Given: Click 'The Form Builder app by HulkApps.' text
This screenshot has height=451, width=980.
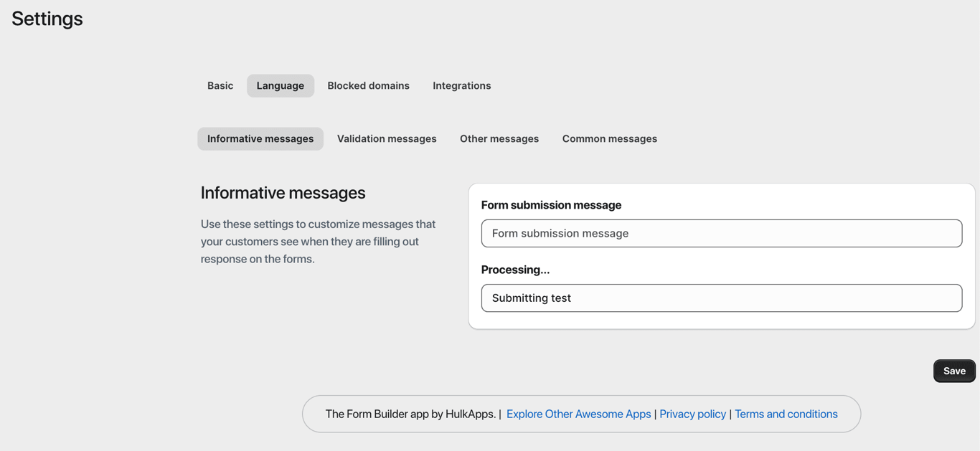Looking at the screenshot, I should [x=410, y=414].
